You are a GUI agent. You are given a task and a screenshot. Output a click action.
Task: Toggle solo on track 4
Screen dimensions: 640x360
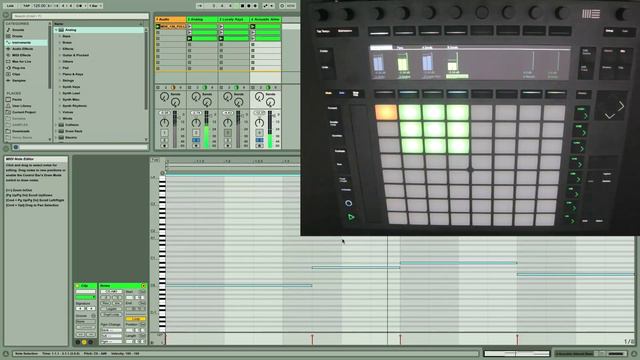tap(259, 140)
